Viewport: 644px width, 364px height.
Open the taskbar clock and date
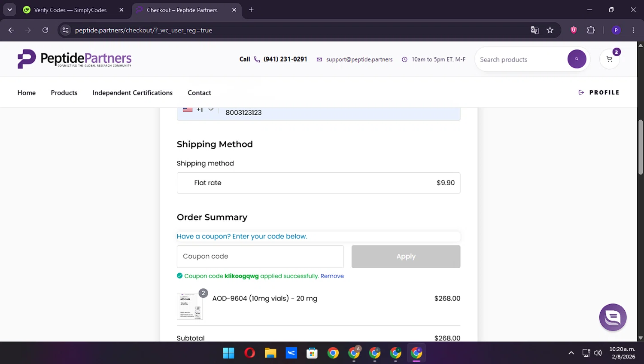[622, 353]
